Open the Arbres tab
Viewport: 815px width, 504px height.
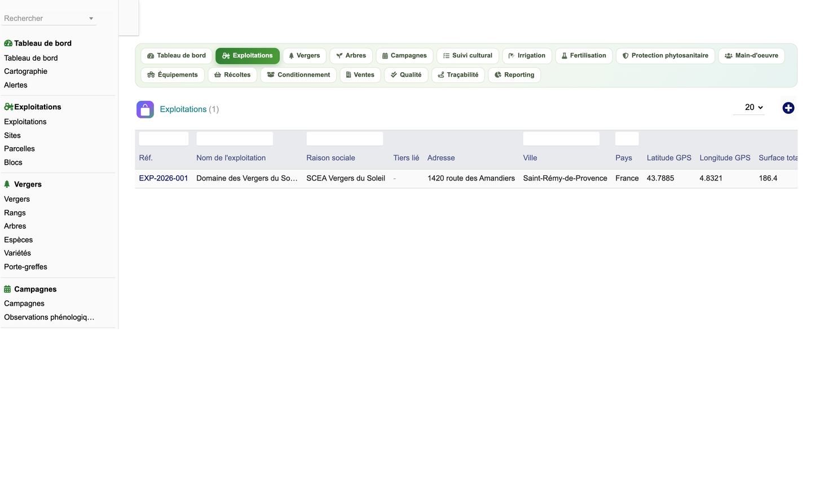point(351,56)
